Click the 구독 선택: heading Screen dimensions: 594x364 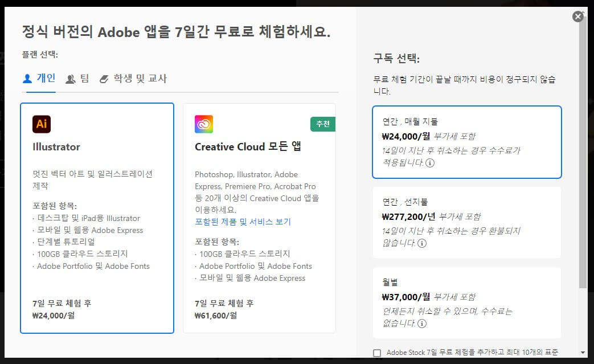[x=396, y=58]
